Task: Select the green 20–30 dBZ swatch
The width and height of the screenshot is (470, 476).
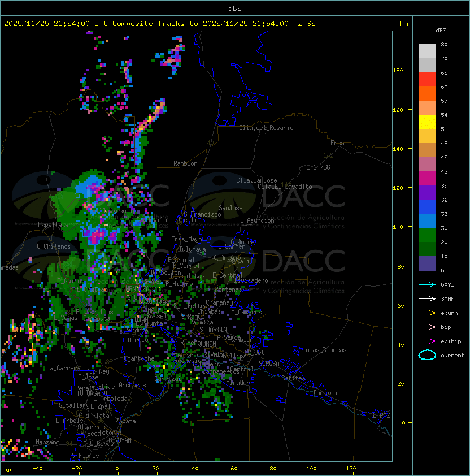Action: coord(427,235)
